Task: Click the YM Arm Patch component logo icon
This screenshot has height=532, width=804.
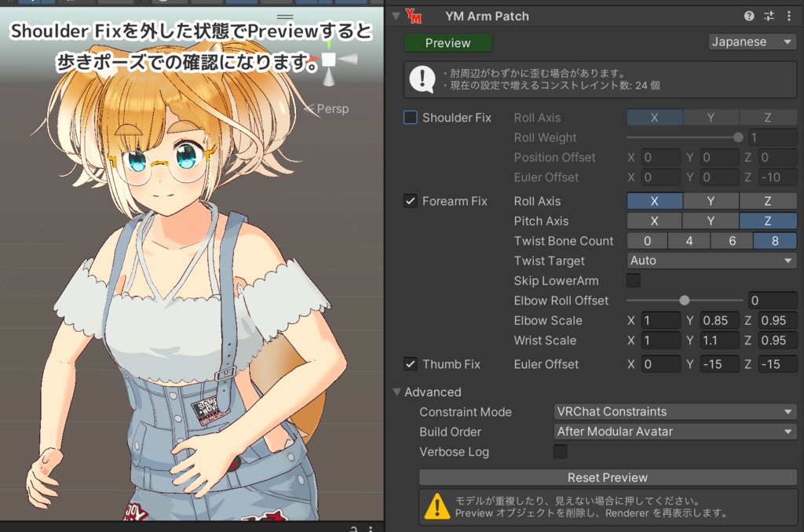Action: (413, 16)
